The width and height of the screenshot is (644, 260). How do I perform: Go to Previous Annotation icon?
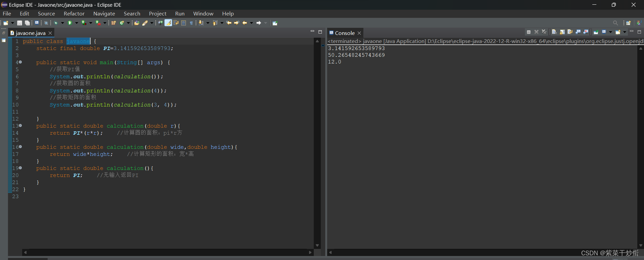(x=214, y=23)
